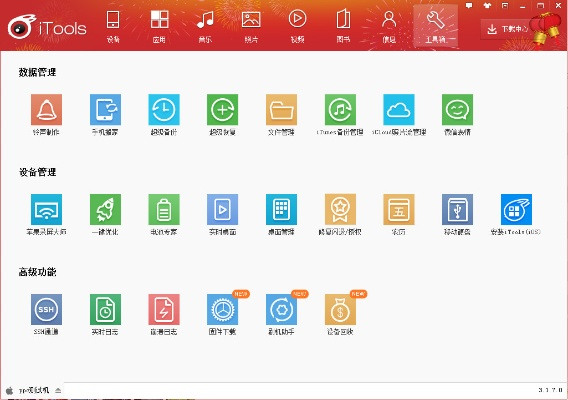Image resolution: width=568 pixels, height=400 pixels.
Task: Click Install iTools (iOS) tile
Action: tap(516, 209)
